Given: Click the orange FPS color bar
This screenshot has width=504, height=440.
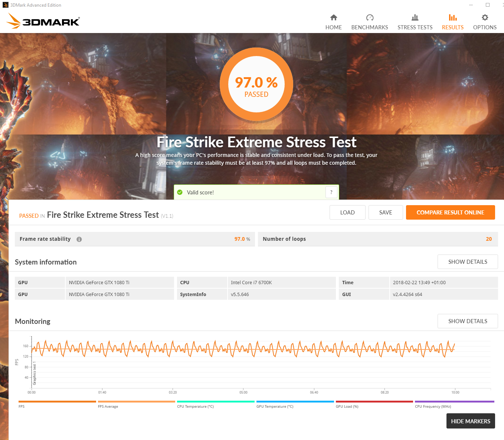Looking at the screenshot, I should tap(57, 401).
